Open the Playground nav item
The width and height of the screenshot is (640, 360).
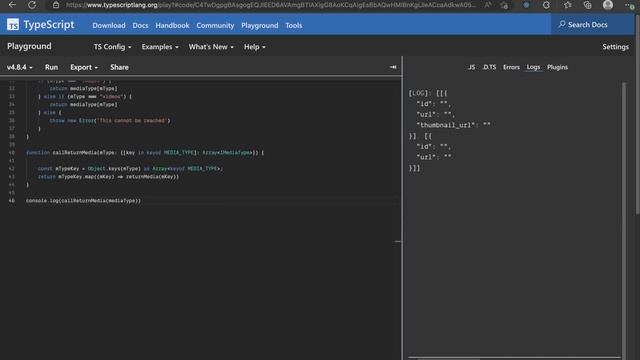tap(260, 25)
